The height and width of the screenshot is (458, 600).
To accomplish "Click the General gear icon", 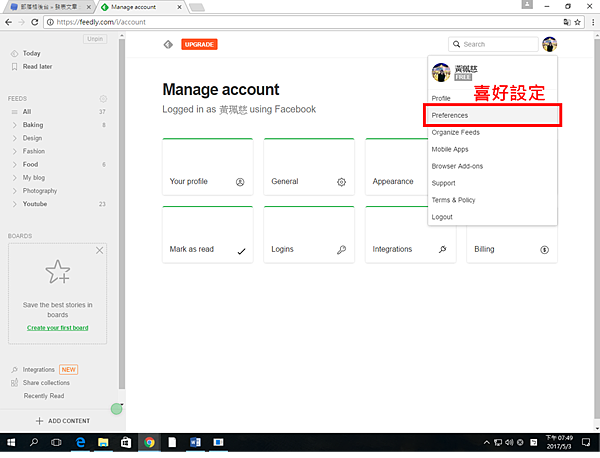I will [x=341, y=182].
